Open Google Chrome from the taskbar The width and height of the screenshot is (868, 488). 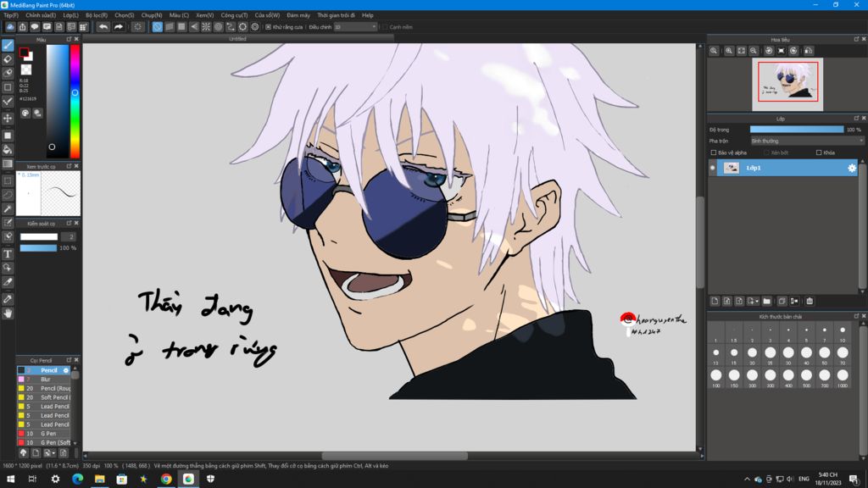166,479
